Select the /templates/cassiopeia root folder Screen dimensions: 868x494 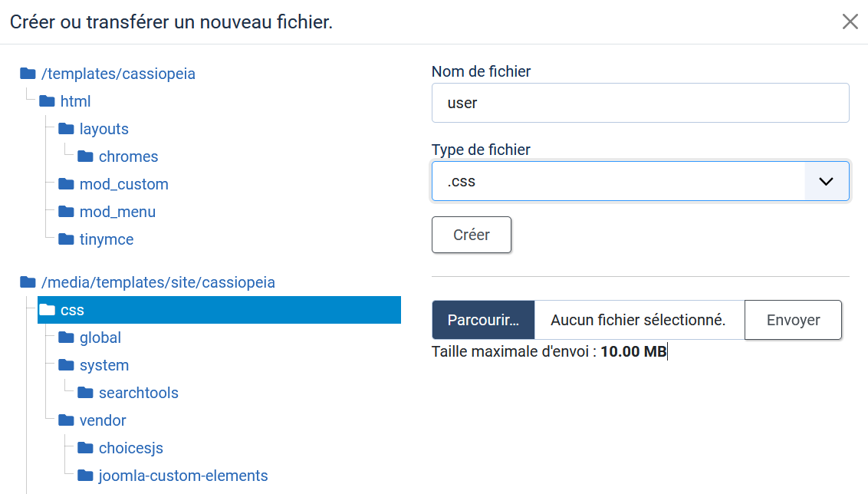(x=107, y=74)
